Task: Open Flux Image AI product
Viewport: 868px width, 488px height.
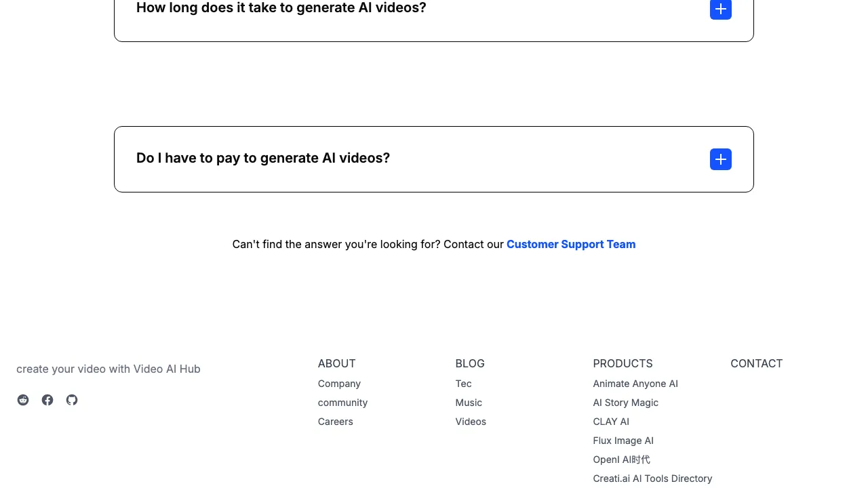Action: [623, 441]
